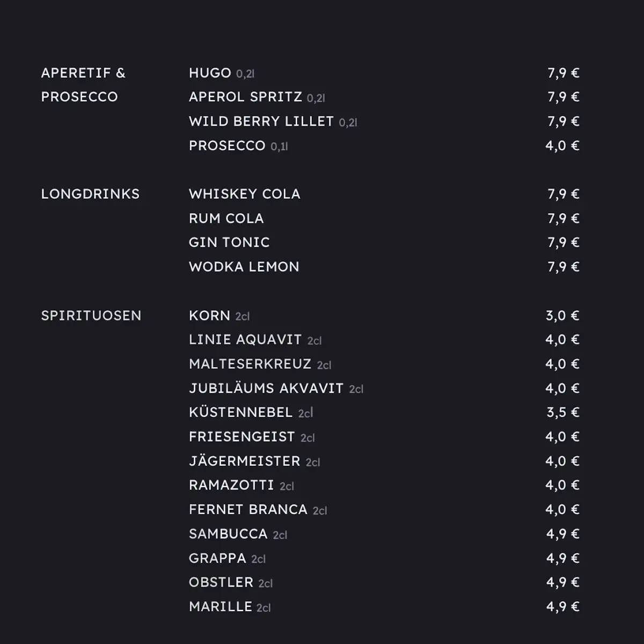Image resolution: width=644 pixels, height=644 pixels.
Task: Click the Aperetif & Prosecco heading
Action: click(x=83, y=85)
